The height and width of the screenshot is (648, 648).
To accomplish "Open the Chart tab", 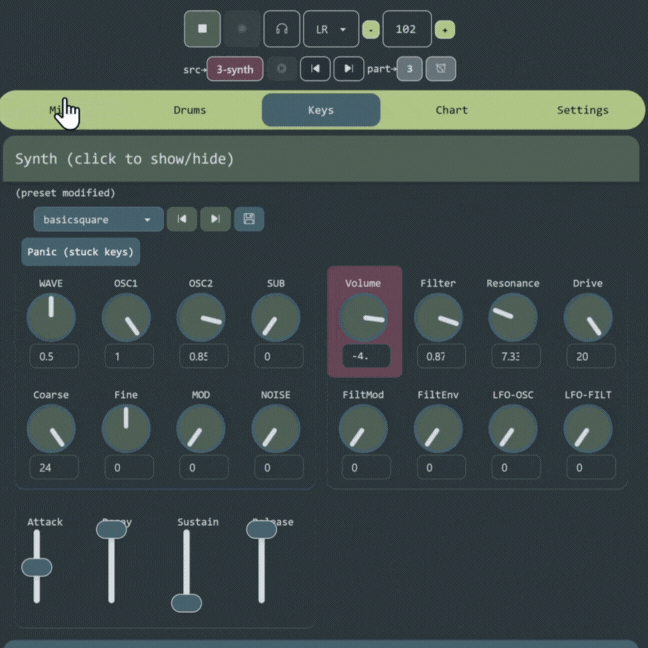I will coord(451,110).
